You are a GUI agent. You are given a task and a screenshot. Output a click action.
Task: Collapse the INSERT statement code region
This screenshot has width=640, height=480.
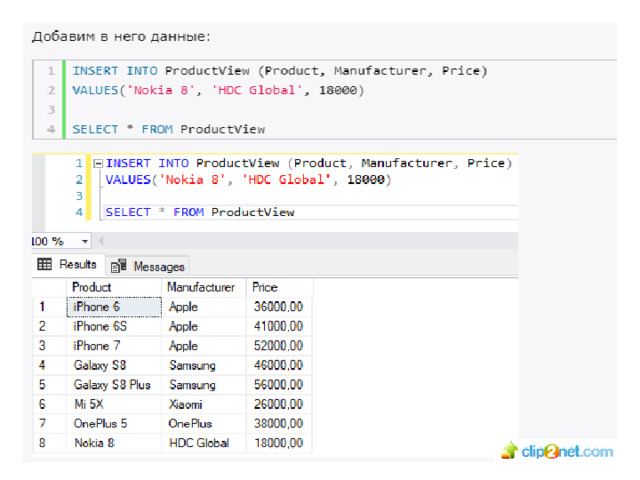98,163
